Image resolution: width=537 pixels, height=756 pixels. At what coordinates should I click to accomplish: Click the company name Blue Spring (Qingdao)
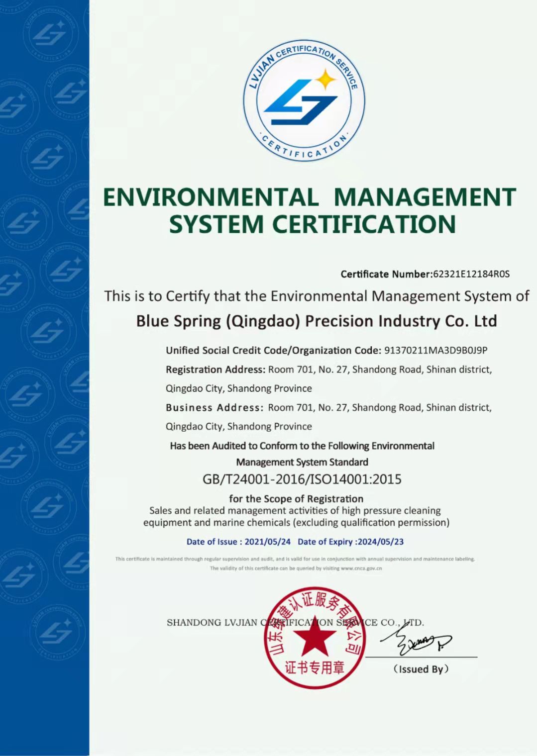(x=317, y=321)
